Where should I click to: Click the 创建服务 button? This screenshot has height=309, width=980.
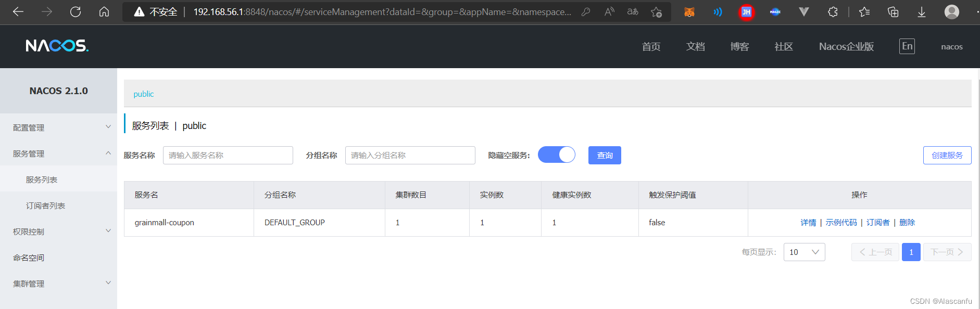click(947, 155)
